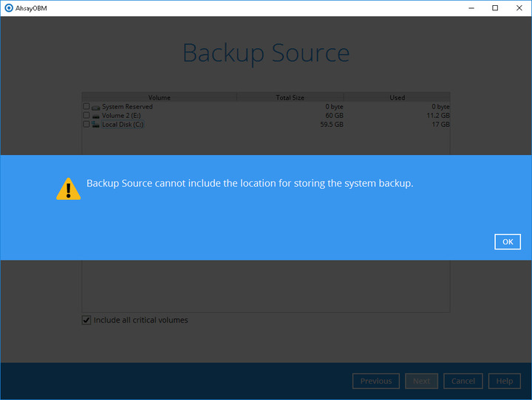Select the Local Disk (C:) label
This screenshot has width=532, height=400.
coord(123,125)
